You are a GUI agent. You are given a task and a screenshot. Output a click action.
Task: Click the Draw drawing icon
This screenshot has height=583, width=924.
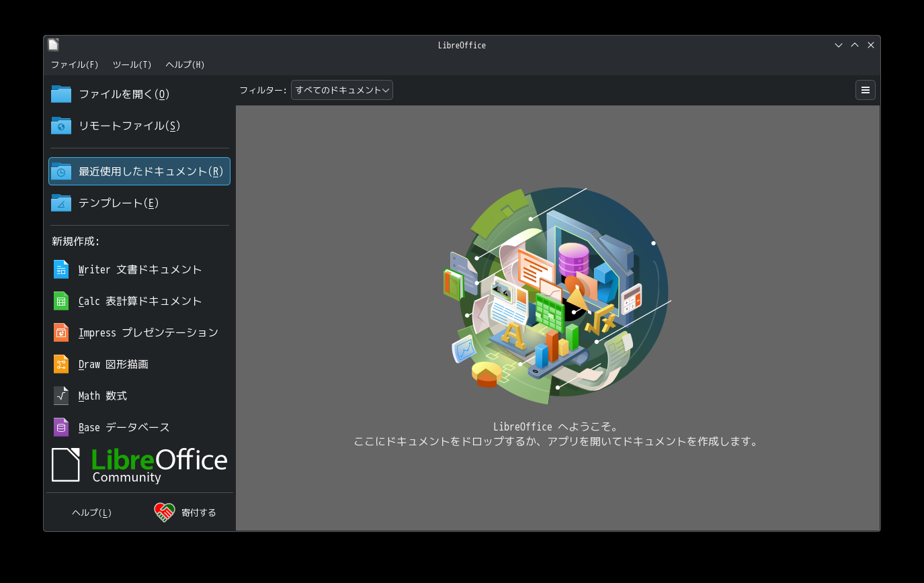[x=61, y=364]
